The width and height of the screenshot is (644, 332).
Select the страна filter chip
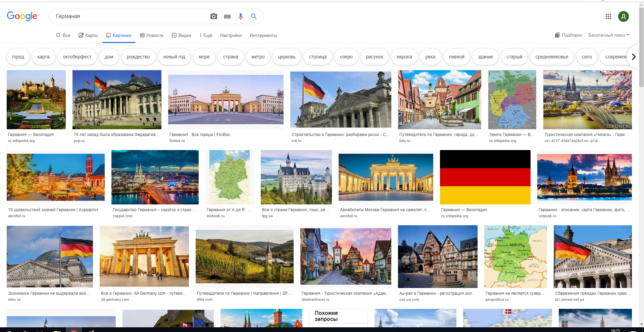[231, 57]
